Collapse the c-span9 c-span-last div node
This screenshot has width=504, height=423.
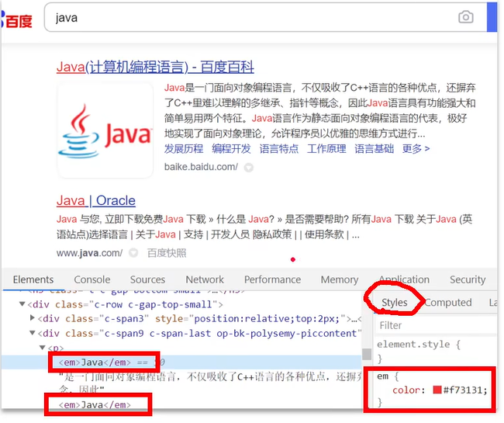pyautogui.click(x=32, y=333)
